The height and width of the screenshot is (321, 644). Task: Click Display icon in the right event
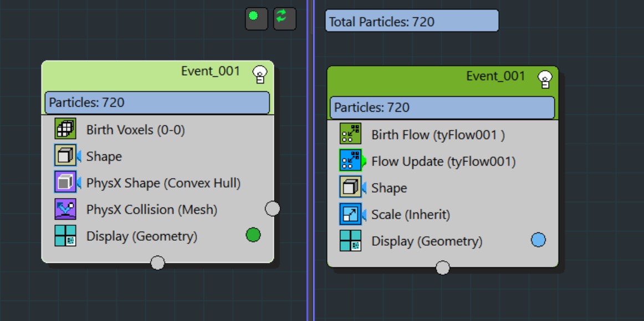pos(350,240)
